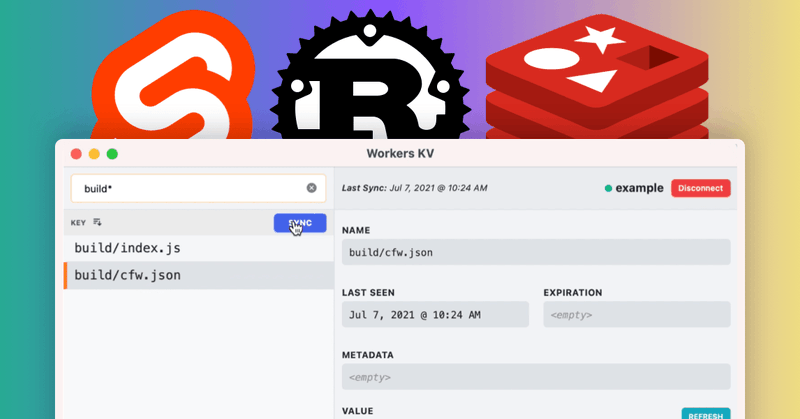Image resolution: width=800 pixels, height=419 pixels.
Task: Click the green example connection status dot
Action: point(608,188)
